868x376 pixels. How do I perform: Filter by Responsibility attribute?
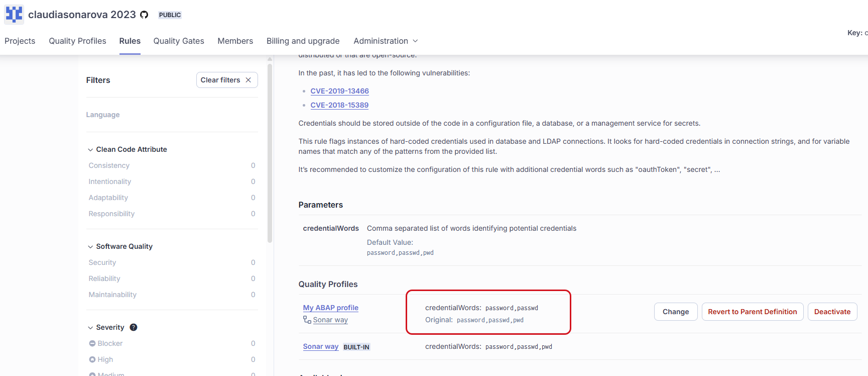pos(172,214)
